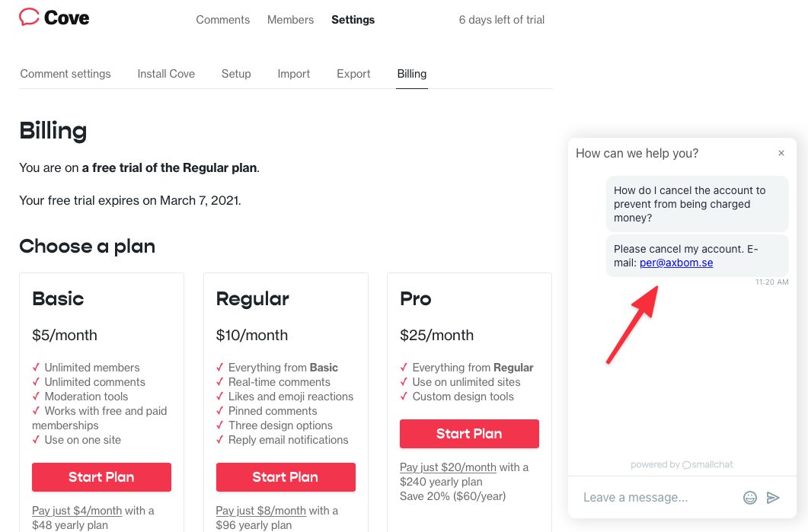This screenshot has height=532, width=808.
Task: Switch to the Comment settings tab
Action: [x=65, y=74]
